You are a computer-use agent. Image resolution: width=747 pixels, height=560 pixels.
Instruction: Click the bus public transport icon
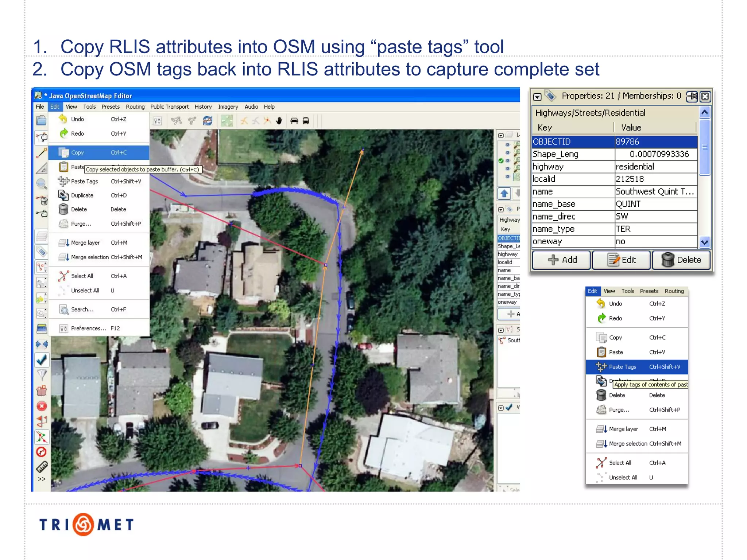coord(306,121)
